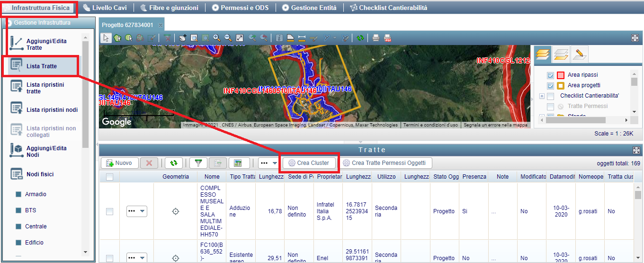
Task: Open the dropdown arrow beside map edit tool
Action: pyautogui.click(x=335, y=38)
